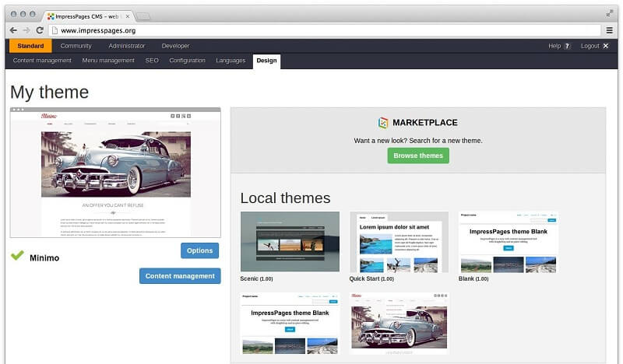The image size is (623, 364).
Task: Switch to the Community tab
Action: point(76,46)
